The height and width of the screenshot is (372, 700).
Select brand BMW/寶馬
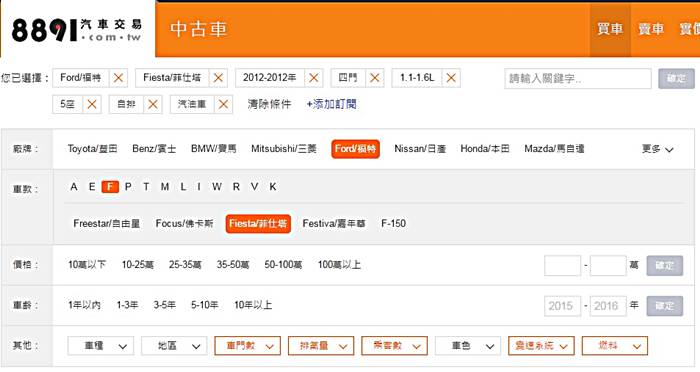coord(213,149)
